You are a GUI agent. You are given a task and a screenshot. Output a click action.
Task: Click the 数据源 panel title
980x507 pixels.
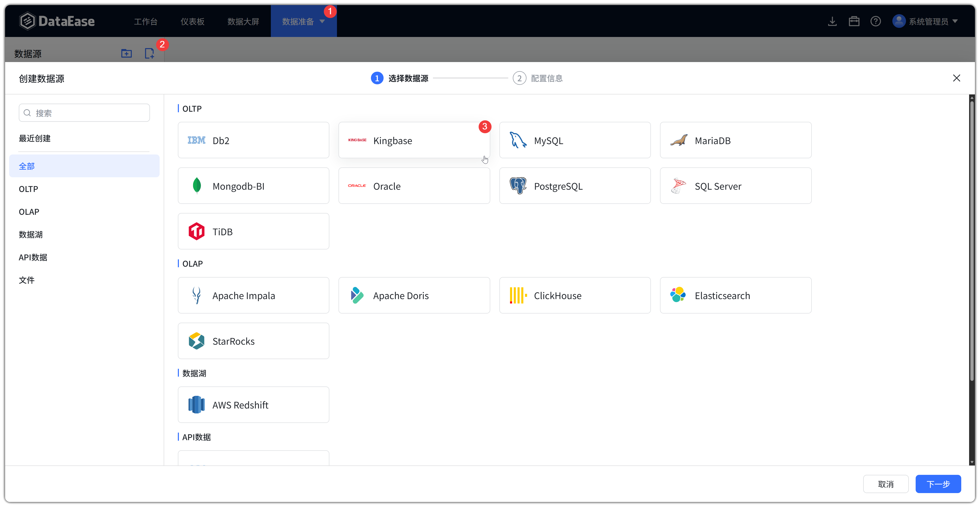tap(28, 54)
